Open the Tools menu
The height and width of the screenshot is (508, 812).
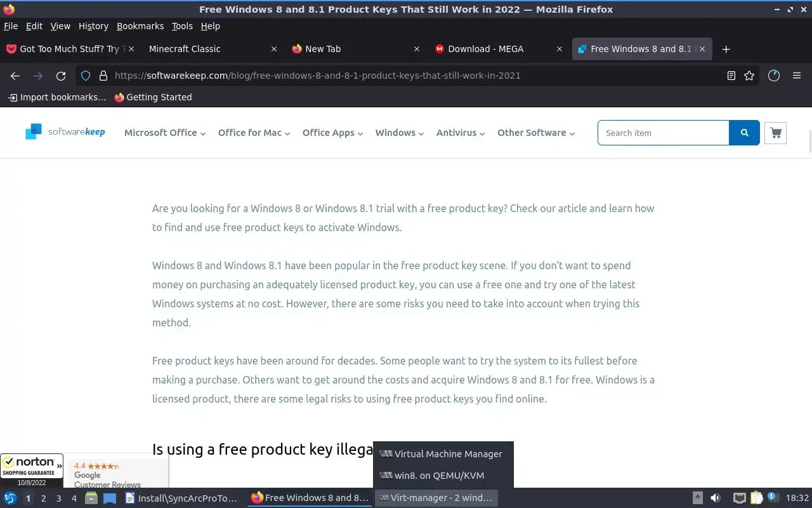(x=182, y=26)
